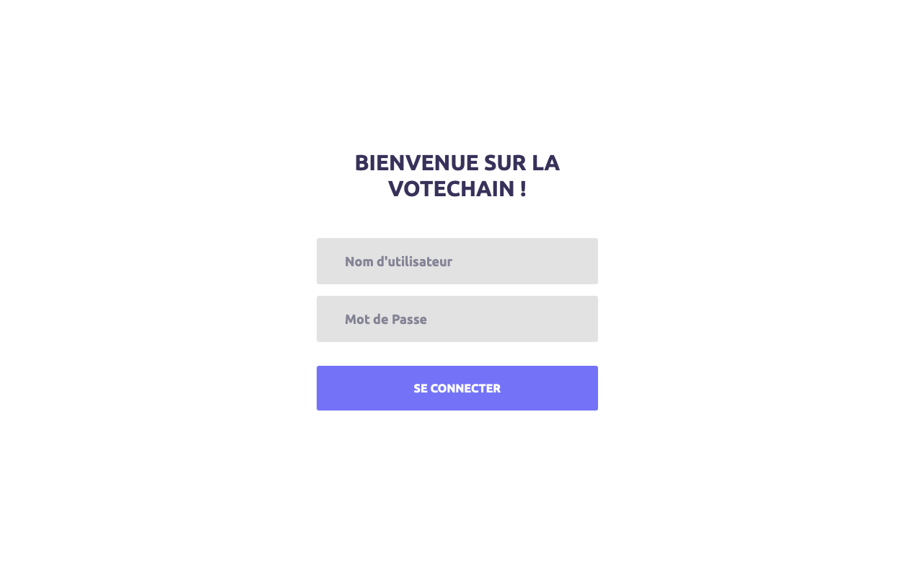The image size is (914, 588).
Task: Click the empty right side of the username field
Action: 548,261
